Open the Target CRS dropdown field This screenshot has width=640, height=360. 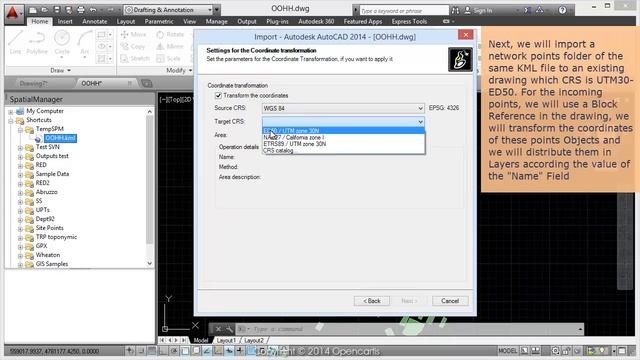tap(343, 122)
